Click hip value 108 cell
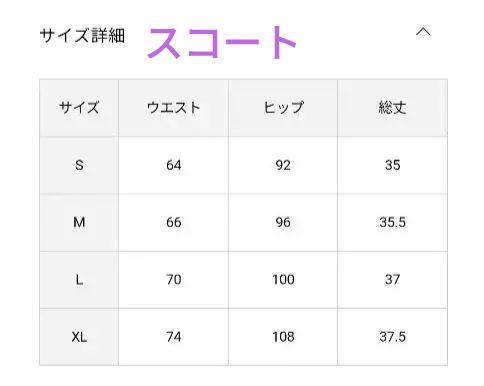The height and width of the screenshot is (386, 484). [283, 337]
